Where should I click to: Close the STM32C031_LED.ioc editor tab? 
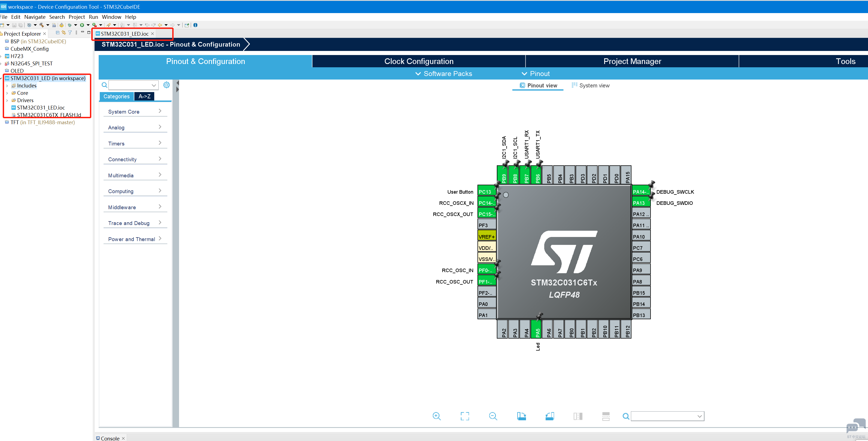[153, 34]
